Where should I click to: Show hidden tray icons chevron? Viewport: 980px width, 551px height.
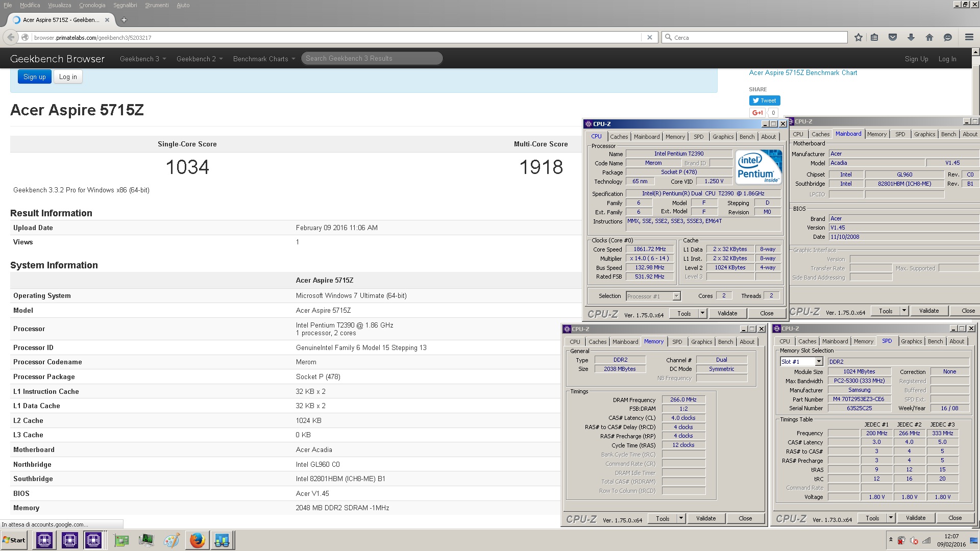[891, 540]
